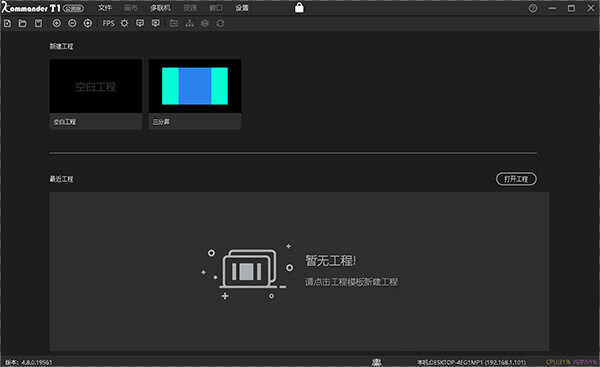Click the open folder icon in toolbar

point(23,23)
